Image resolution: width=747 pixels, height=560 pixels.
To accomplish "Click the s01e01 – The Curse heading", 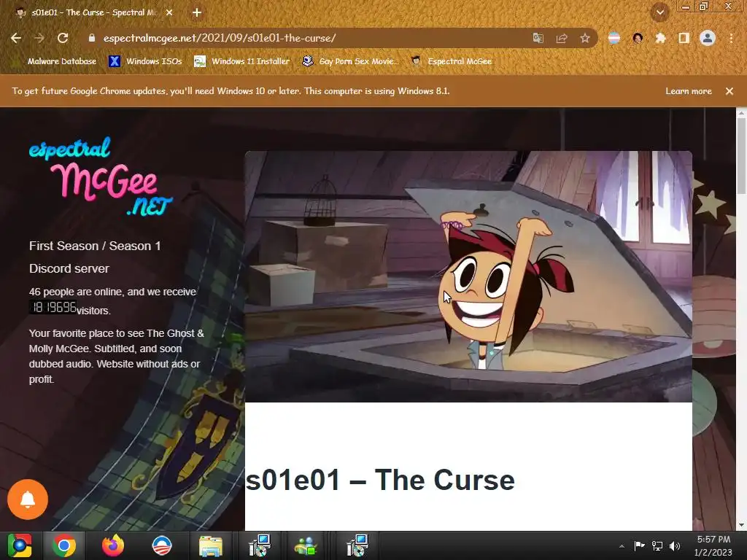I will pos(379,480).
